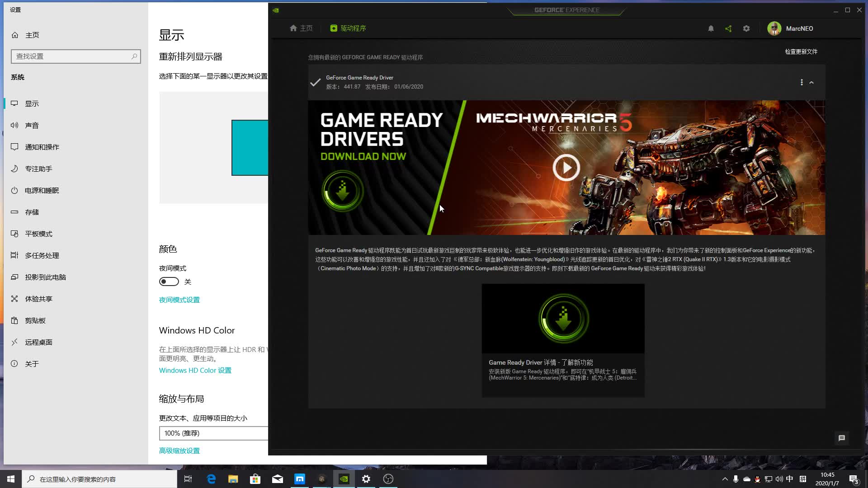Switch to the 驱动程序 tab
Viewport: 868px width, 488px height.
[348, 28]
